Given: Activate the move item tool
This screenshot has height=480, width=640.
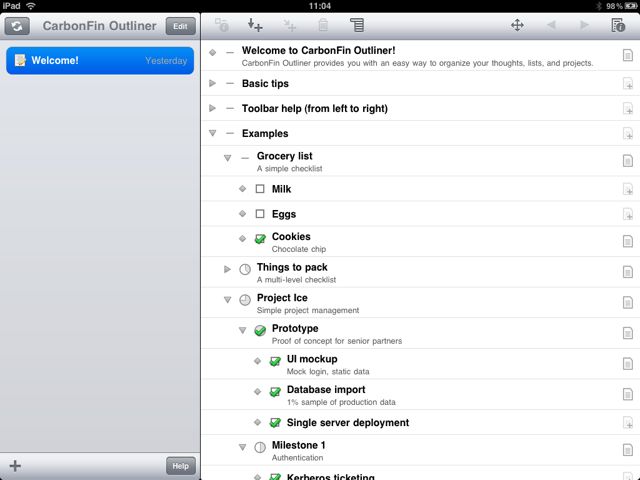Looking at the screenshot, I should click(x=517, y=25).
